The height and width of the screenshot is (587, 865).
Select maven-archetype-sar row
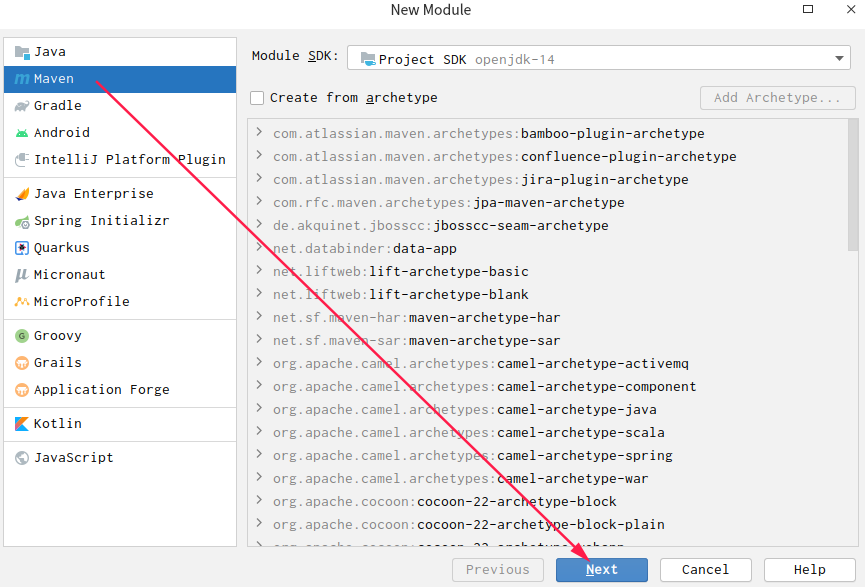(547, 340)
